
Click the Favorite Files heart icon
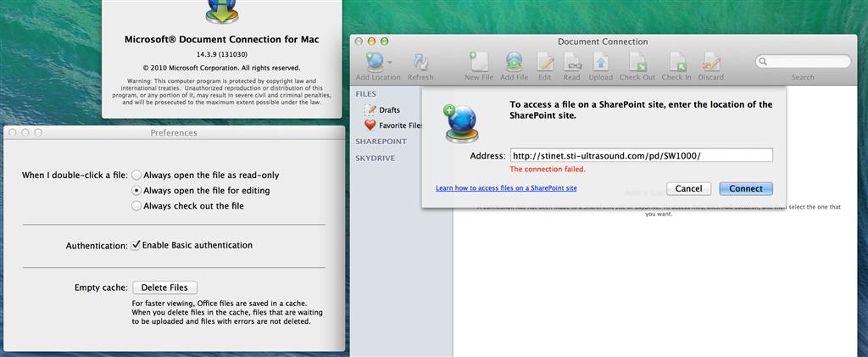[x=370, y=126]
